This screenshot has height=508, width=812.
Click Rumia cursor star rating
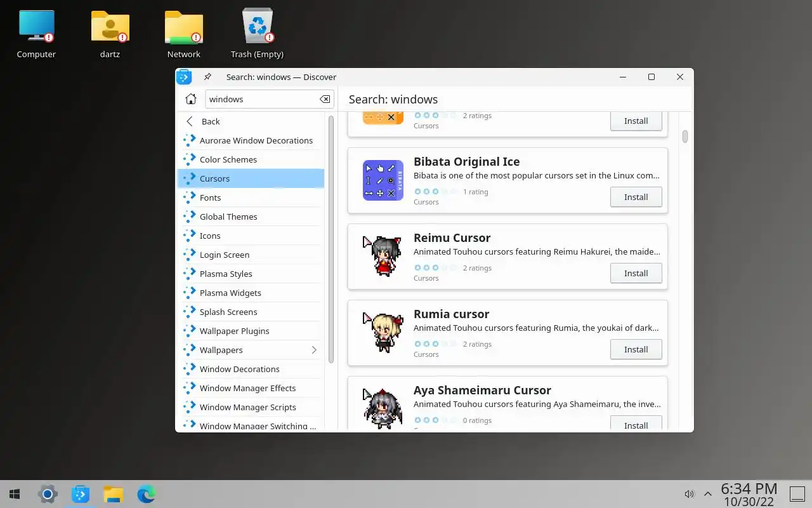435,344
